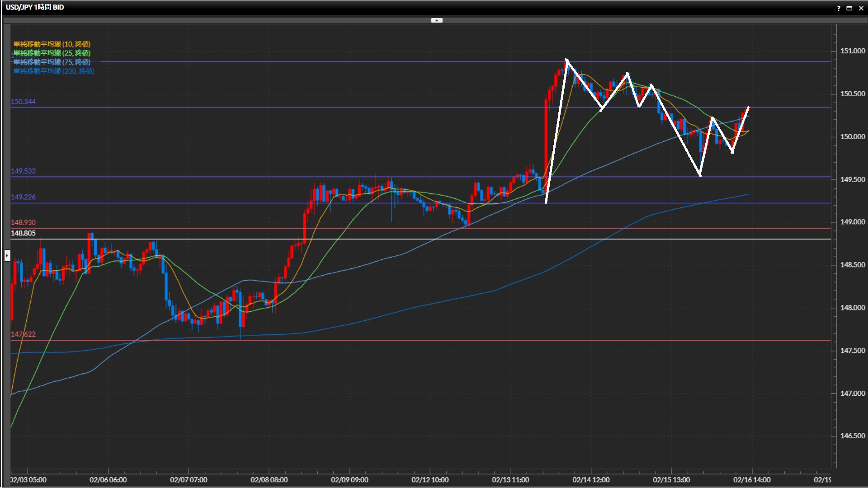The height and width of the screenshot is (488, 868).
Task: Select the 200-period moving average label
Action: pos(54,71)
